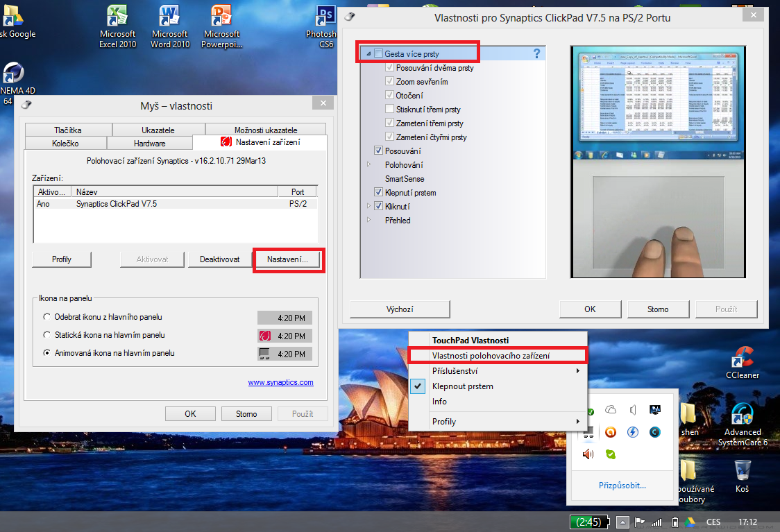Launch the CCleaner desktop shortcut
This screenshot has height=532, width=780.
pos(743,363)
